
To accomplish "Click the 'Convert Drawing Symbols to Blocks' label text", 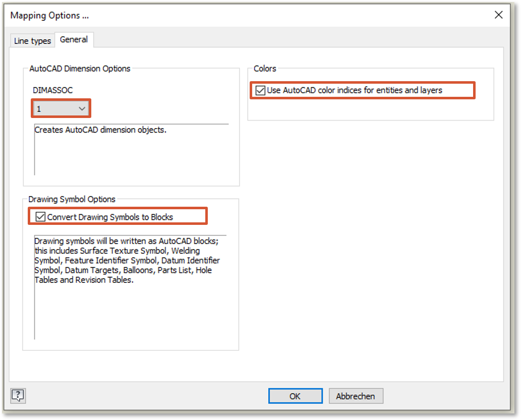I will 110,217.
